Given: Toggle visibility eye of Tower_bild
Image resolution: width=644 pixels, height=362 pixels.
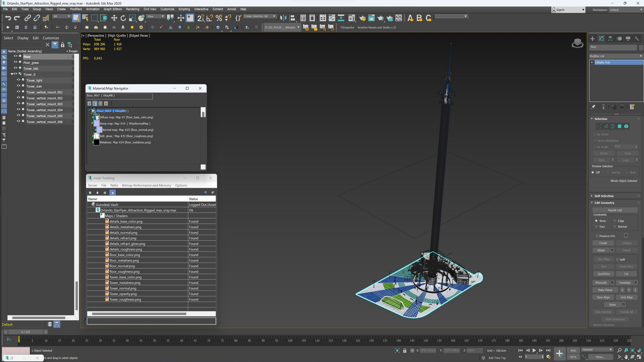Looking at the screenshot, I should tap(15, 68).
